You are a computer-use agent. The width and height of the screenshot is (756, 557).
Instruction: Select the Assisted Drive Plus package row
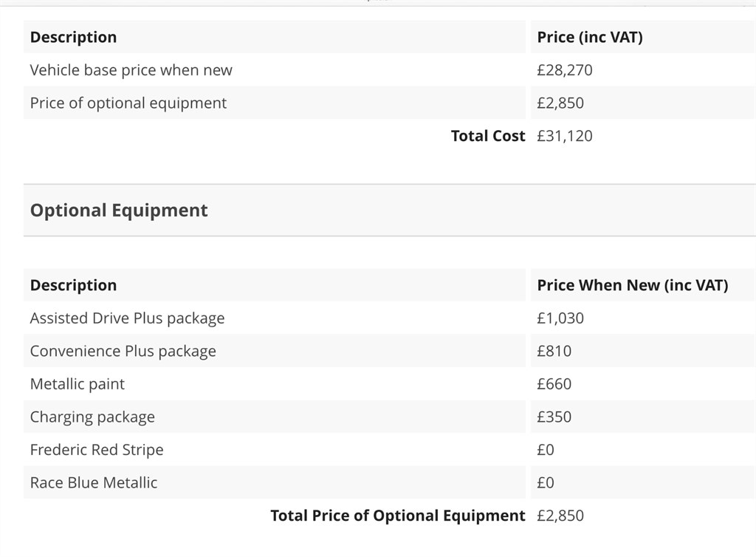127,318
